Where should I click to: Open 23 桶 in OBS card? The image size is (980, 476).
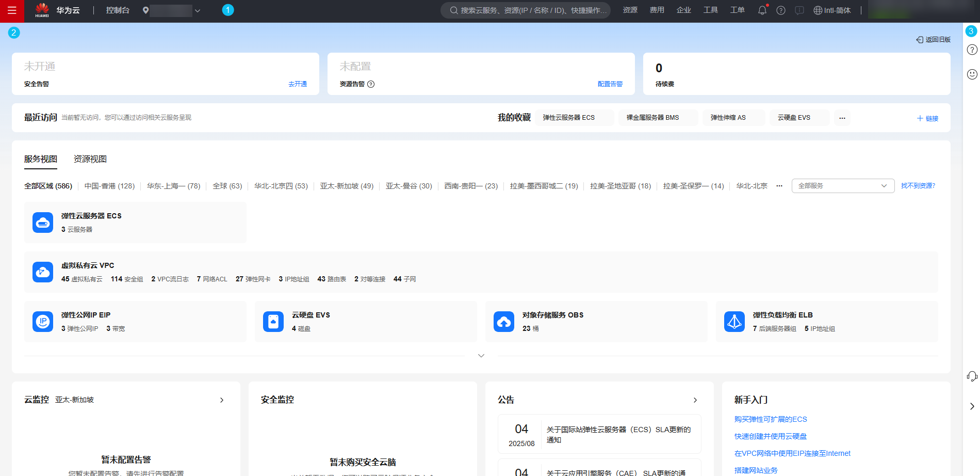[x=531, y=329]
